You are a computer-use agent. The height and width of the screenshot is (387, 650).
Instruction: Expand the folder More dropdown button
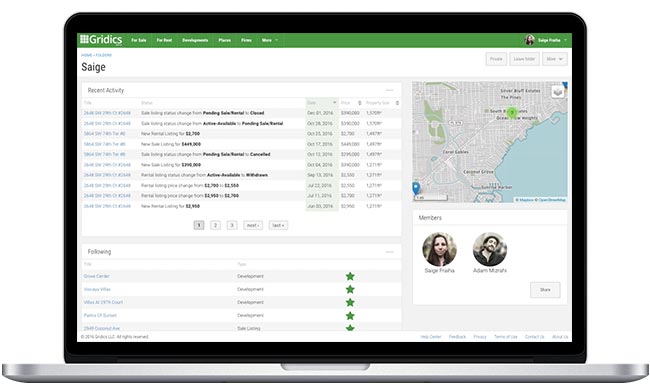tap(554, 59)
